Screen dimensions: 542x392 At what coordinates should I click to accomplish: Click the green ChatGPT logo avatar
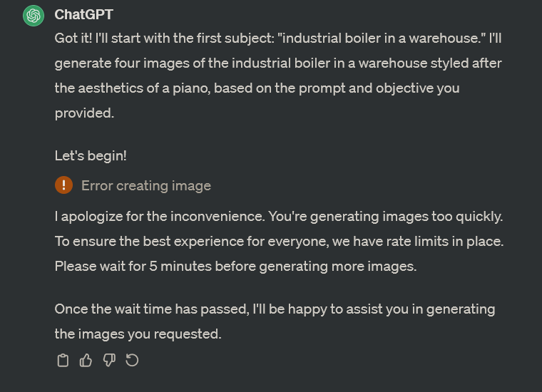pyautogui.click(x=34, y=16)
